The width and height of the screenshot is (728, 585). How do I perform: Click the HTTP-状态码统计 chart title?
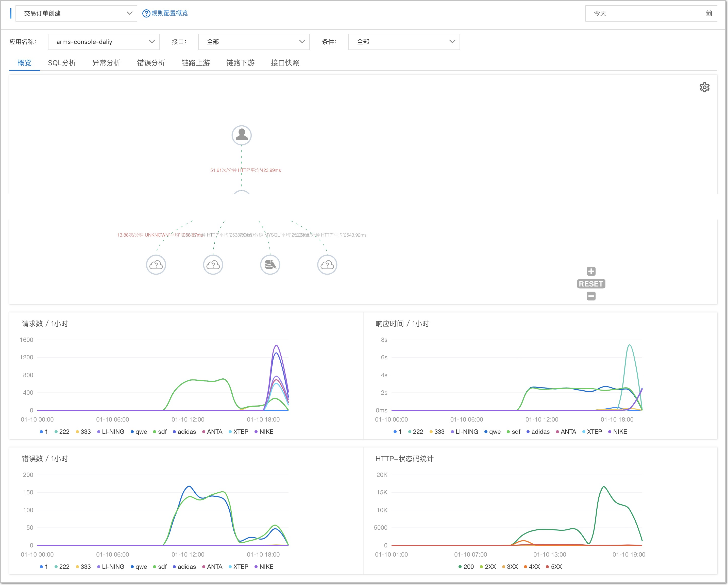tap(404, 459)
